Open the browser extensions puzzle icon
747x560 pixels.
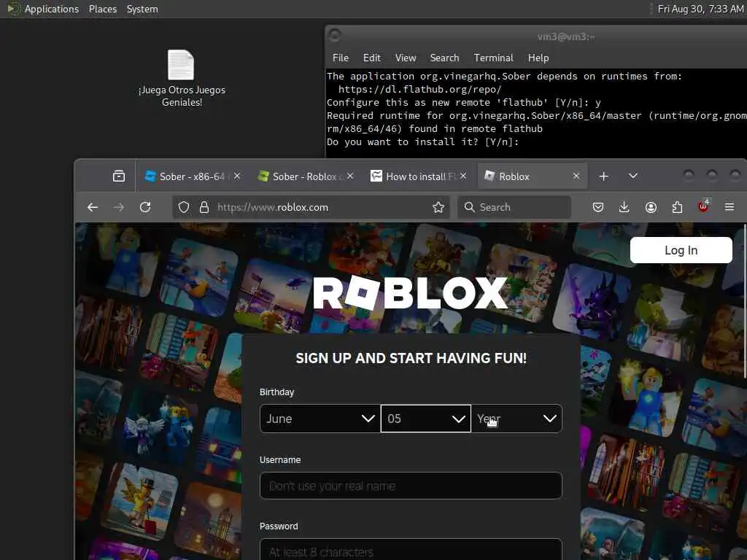pos(677,207)
